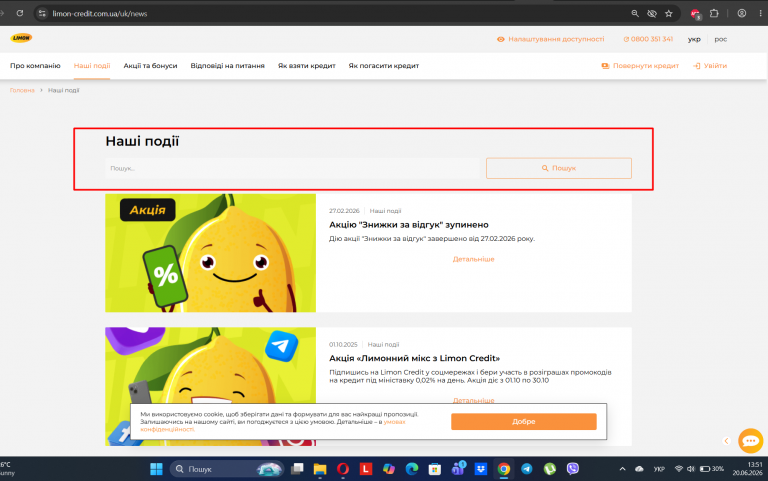Viewport: 768px width, 481px height.
Task: Open Copilot from the taskbar
Action: click(x=389, y=469)
